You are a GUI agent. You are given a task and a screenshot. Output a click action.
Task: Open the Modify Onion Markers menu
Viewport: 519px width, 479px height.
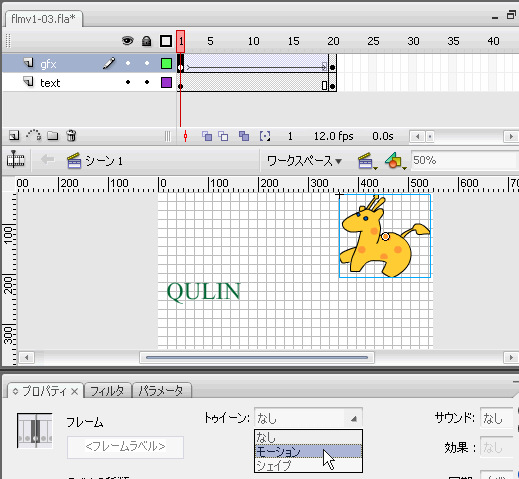[x=265, y=136]
